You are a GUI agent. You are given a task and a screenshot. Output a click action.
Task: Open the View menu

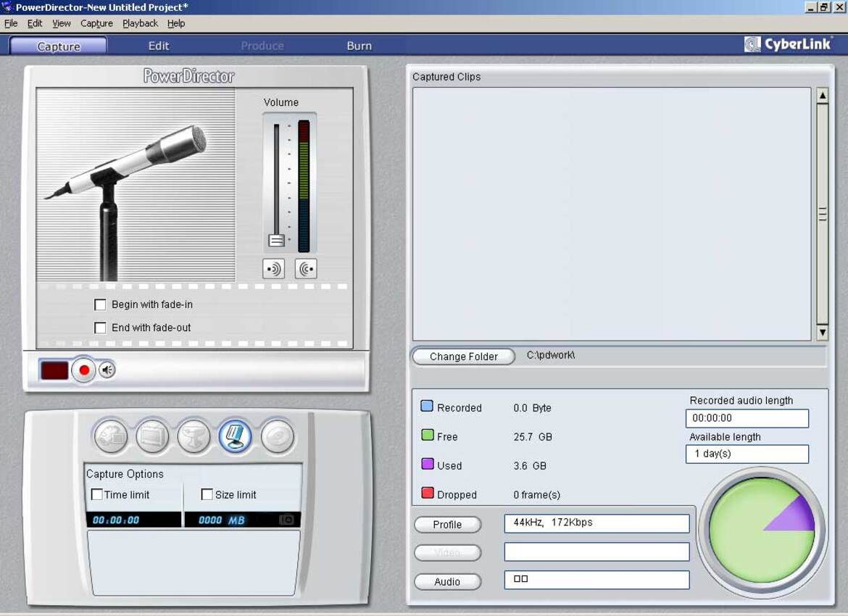61,23
